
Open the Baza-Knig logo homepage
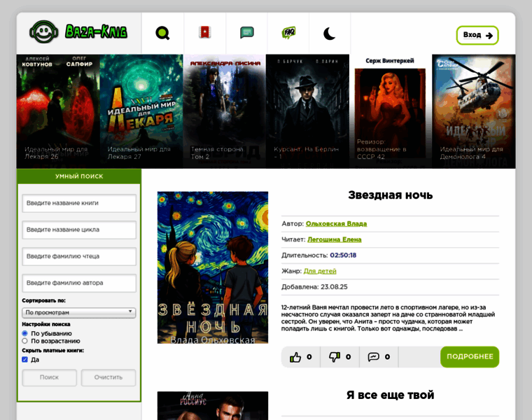pyautogui.click(x=78, y=32)
